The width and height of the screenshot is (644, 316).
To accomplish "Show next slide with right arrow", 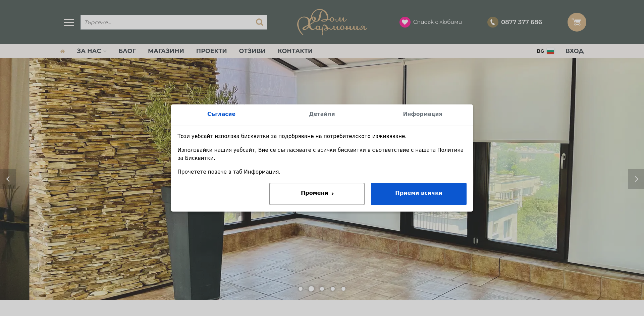I will [x=636, y=179].
